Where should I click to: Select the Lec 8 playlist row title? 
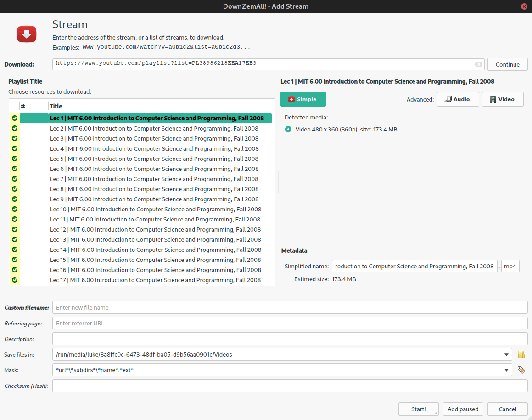click(154, 189)
